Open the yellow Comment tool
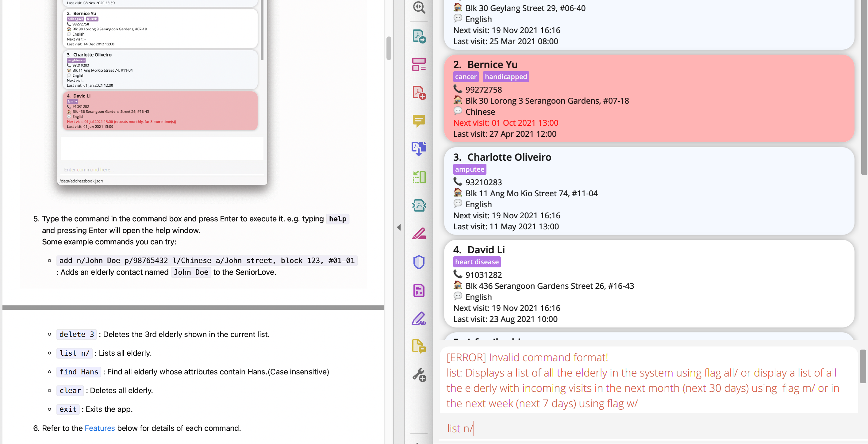Viewport: 868px width, 444px height. coord(419,121)
